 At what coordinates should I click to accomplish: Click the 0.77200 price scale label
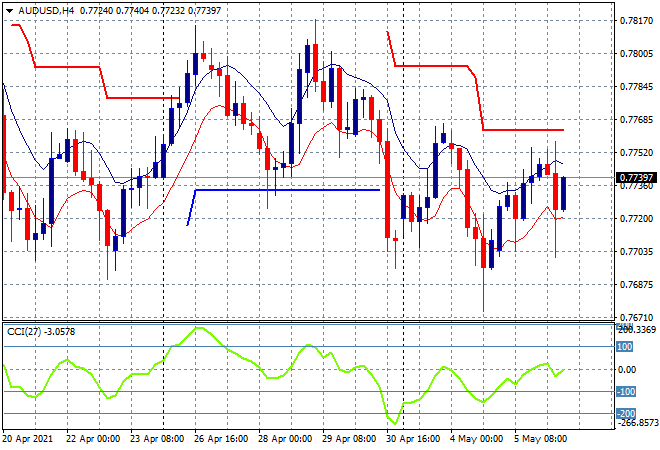point(636,218)
